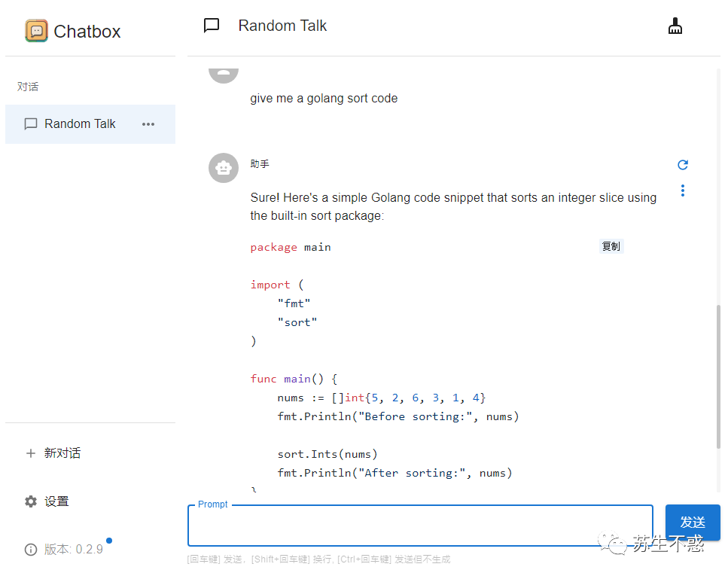Click the plus icon for new conversation
Image resolution: width=728 pixels, height=576 pixels.
coord(31,453)
